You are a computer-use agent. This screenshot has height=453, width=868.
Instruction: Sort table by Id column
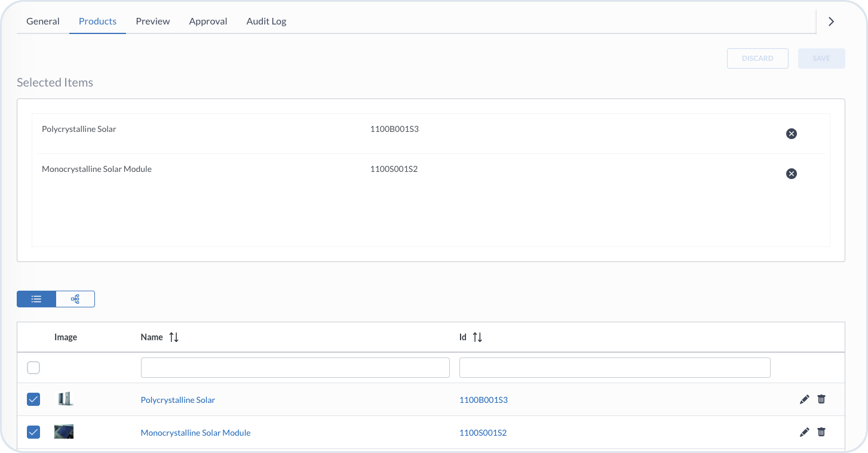coord(477,337)
